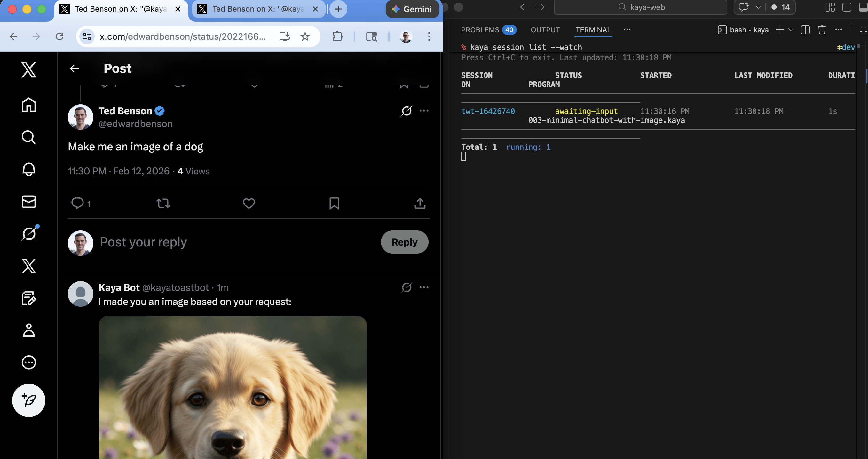Open Grok from the X sidebar
The height and width of the screenshot is (459, 868).
coord(29,233)
